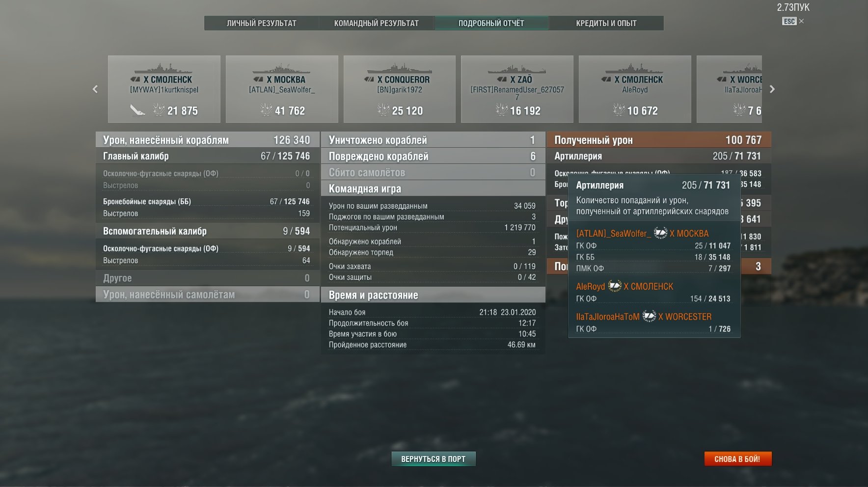Click the sunk ship icon on Смоленск card

coord(137,110)
